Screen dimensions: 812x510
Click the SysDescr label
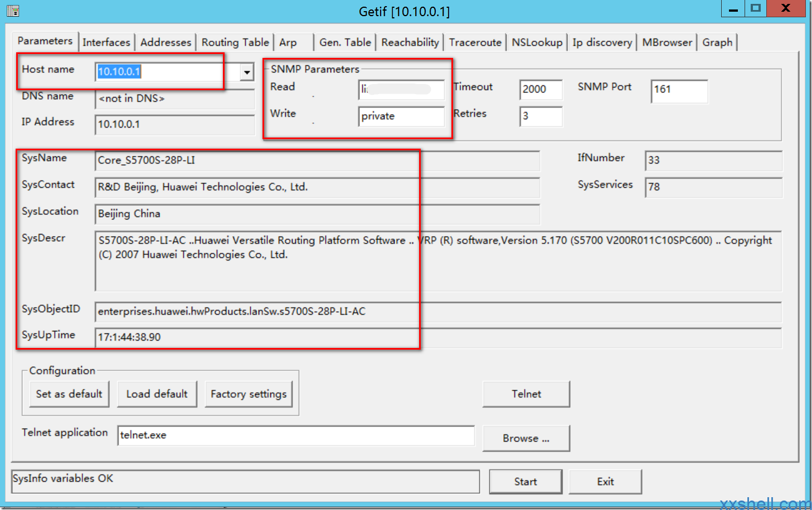click(x=43, y=238)
